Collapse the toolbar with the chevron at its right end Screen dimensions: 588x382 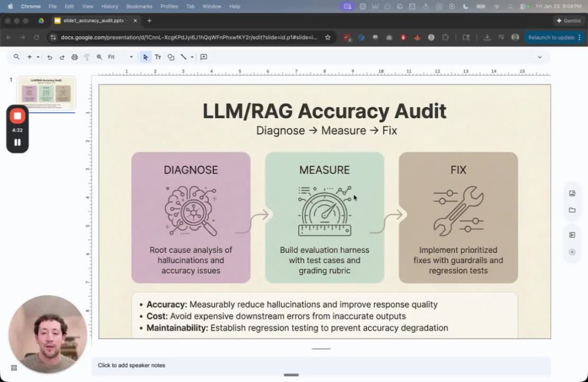pos(540,57)
